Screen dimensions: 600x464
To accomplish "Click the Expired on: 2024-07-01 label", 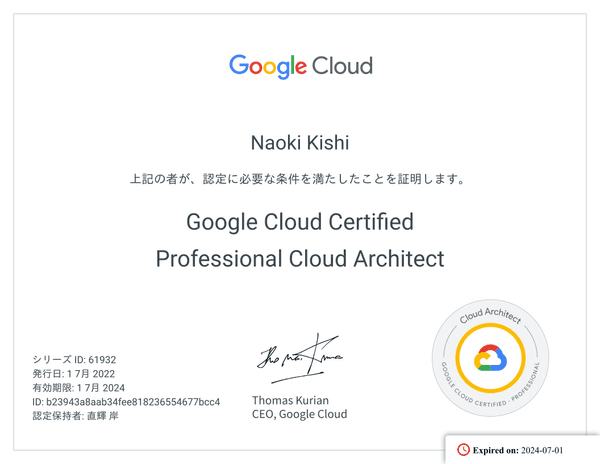I will 518,450.
